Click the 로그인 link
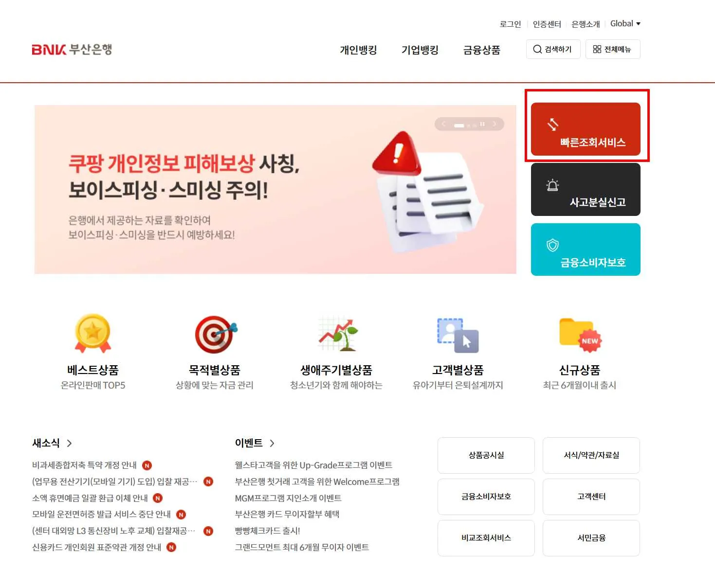 [510, 24]
